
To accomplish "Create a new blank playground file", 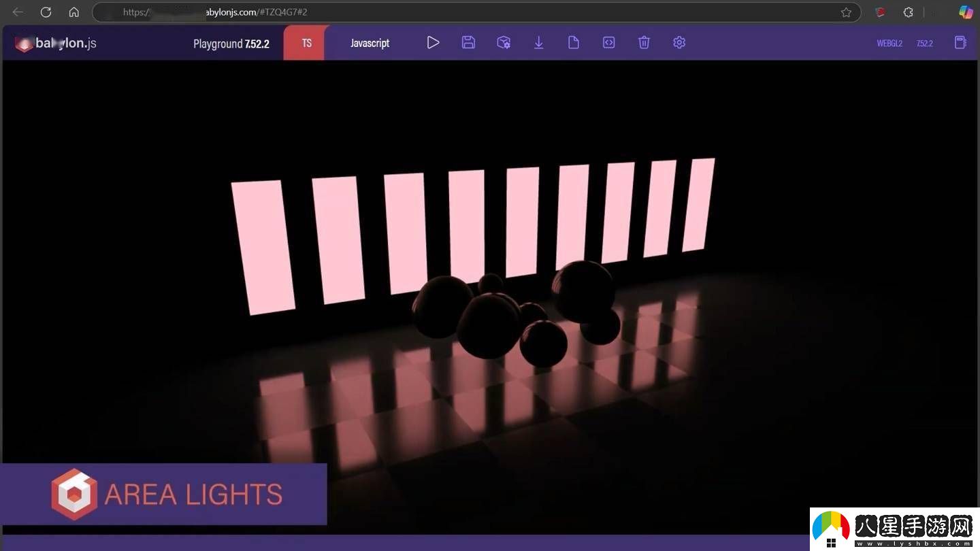I will (x=574, y=43).
